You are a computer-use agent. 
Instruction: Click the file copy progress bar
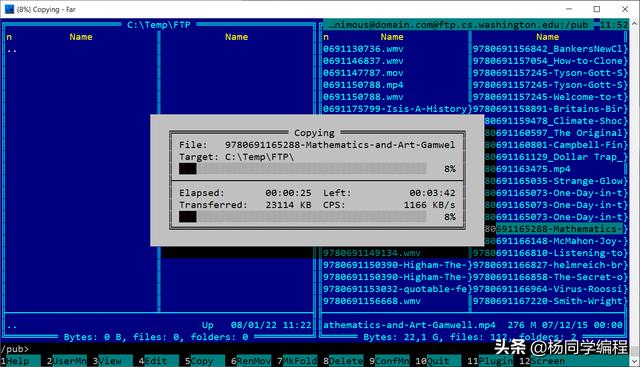302,169
